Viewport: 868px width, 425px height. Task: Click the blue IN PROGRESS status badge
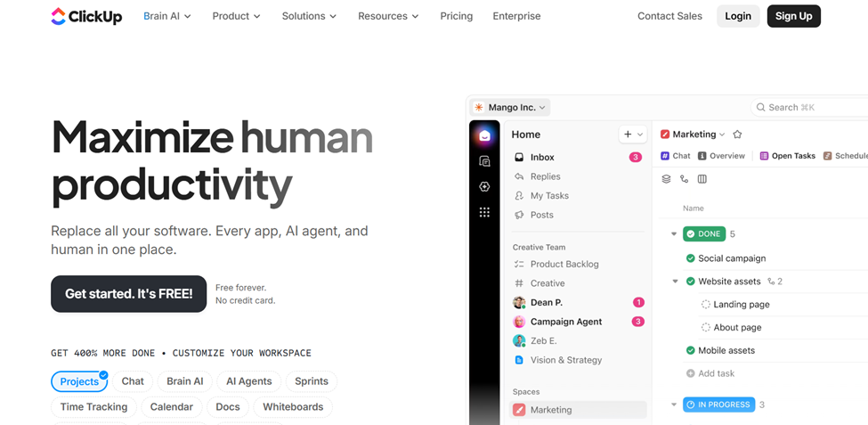click(718, 405)
